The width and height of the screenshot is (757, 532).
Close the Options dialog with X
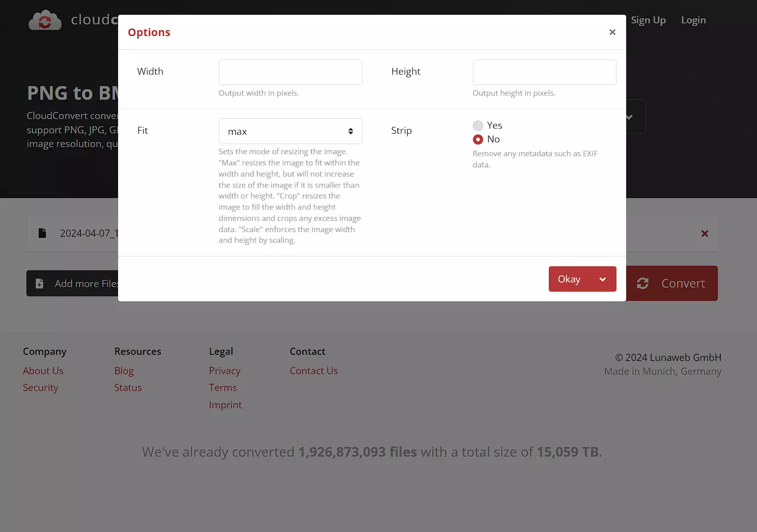click(612, 32)
